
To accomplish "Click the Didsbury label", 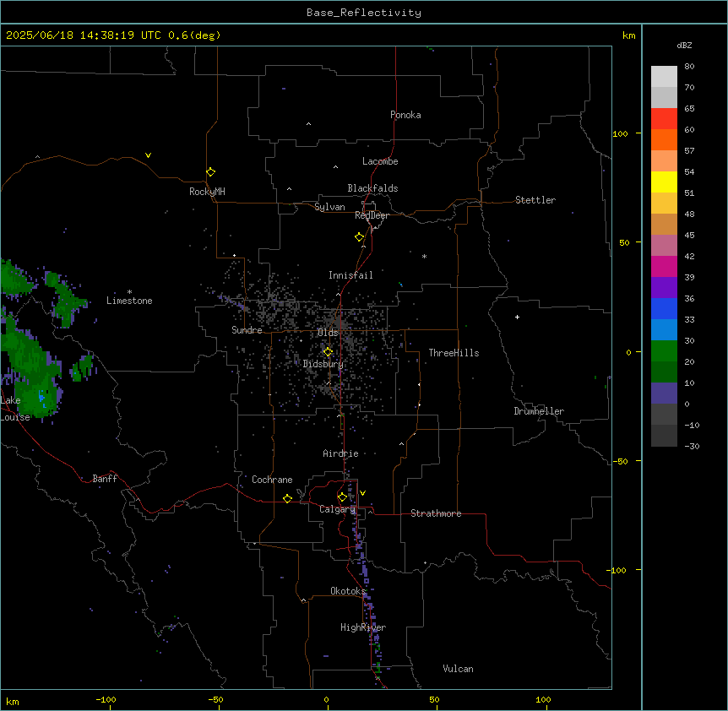I will (x=323, y=364).
